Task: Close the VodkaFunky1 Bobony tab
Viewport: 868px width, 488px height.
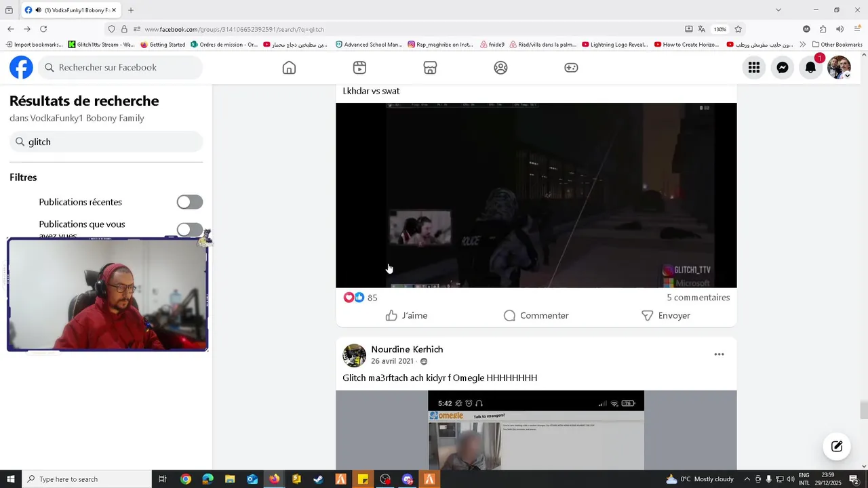Action: tap(114, 10)
